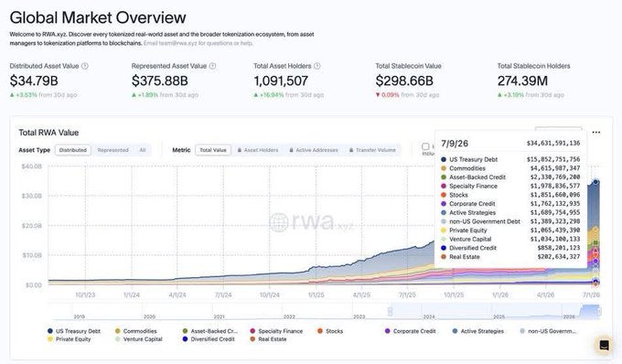Click the info icon beside Distributed Asset Value

[x=85, y=66]
